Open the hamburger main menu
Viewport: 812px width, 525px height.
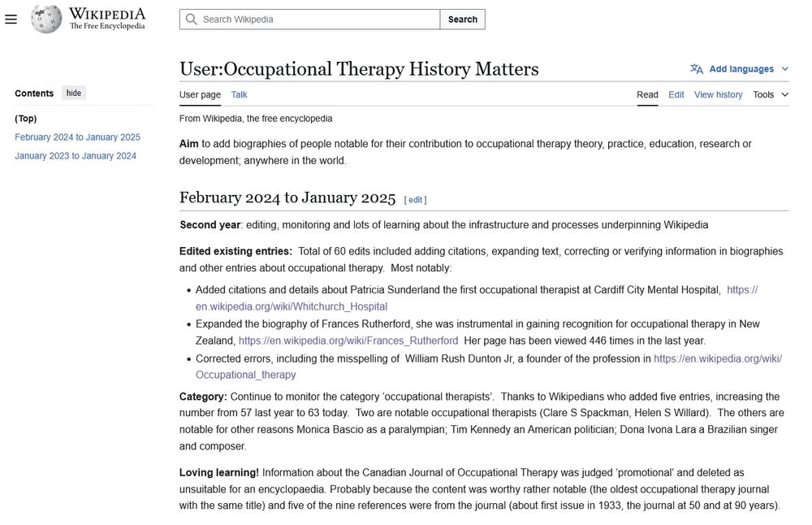click(11, 20)
